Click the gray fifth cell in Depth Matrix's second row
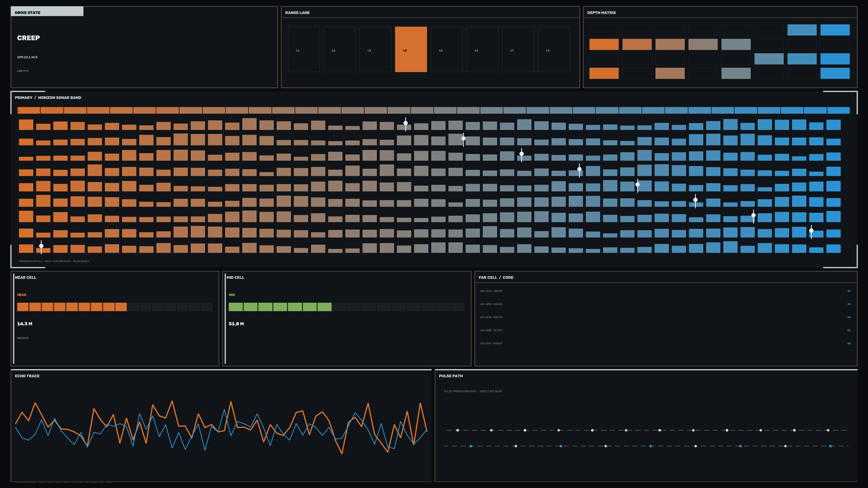The height and width of the screenshot is (488, 868). (736, 45)
